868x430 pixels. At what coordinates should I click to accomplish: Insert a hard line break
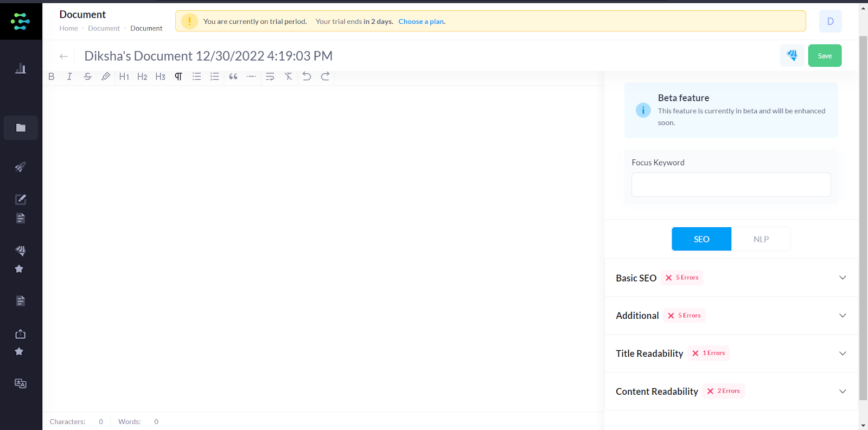tap(270, 76)
